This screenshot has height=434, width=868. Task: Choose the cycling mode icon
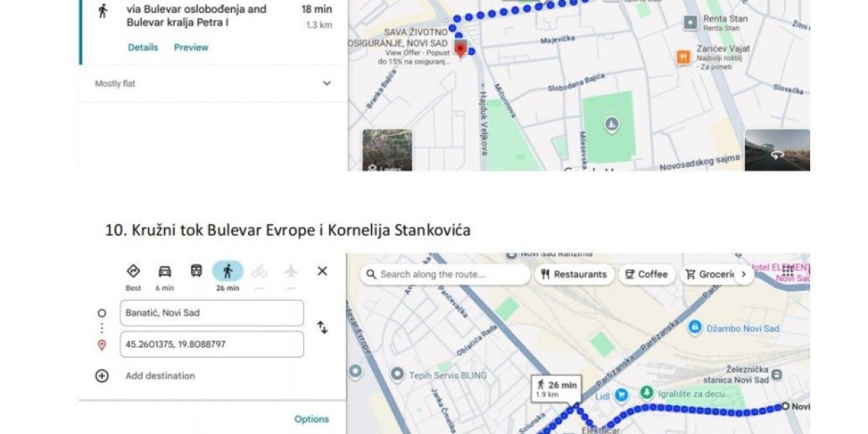(259, 271)
